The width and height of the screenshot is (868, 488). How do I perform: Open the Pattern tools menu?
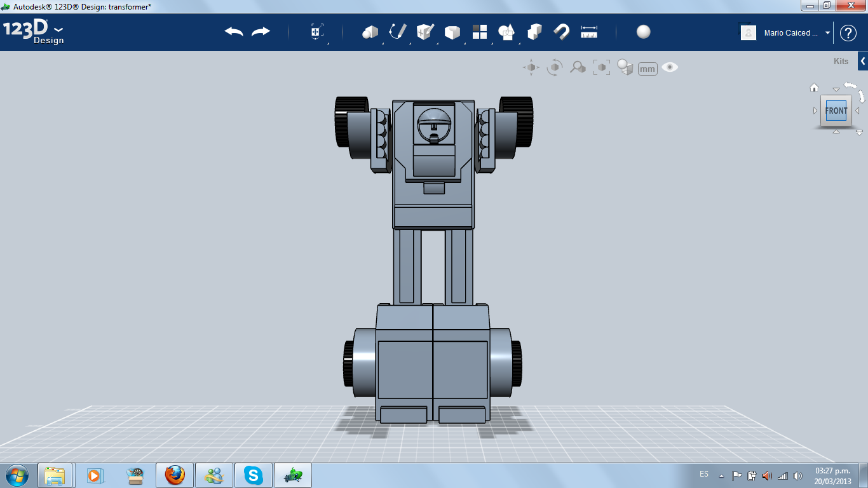click(x=480, y=32)
